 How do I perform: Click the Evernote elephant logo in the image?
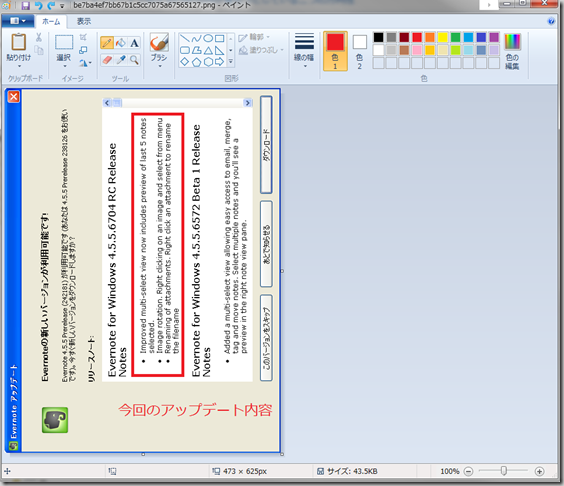click(x=55, y=420)
